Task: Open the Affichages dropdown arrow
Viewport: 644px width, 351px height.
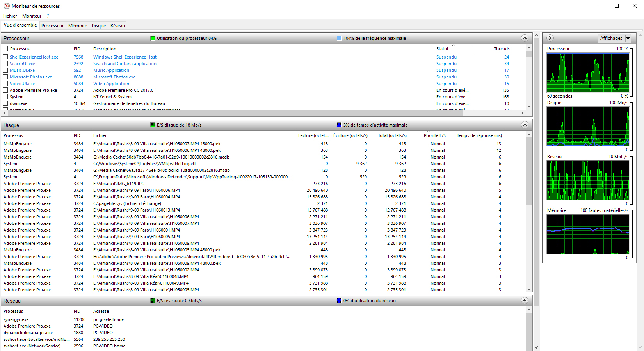Action: coord(628,38)
